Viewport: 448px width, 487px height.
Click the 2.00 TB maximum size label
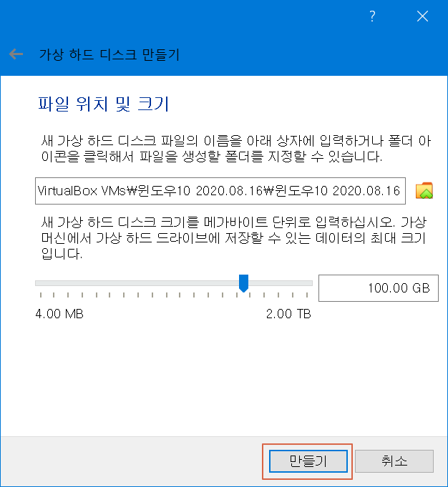pos(288,314)
